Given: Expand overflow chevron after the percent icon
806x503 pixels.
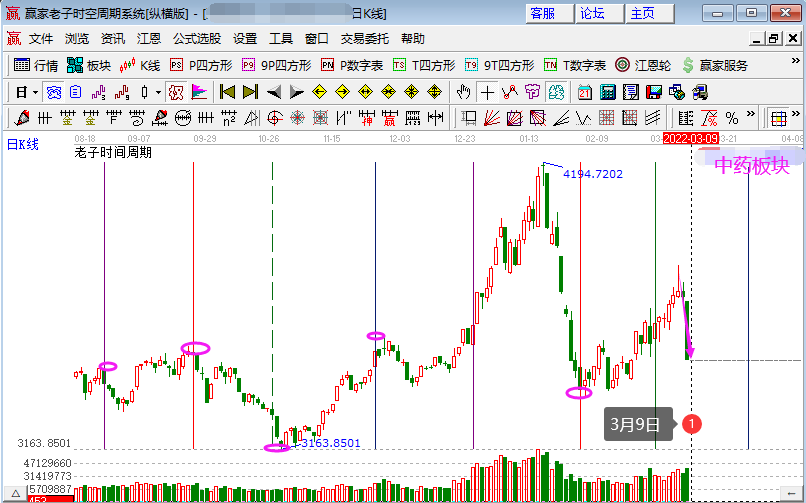Looking at the screenshot, I should [751, 113].
